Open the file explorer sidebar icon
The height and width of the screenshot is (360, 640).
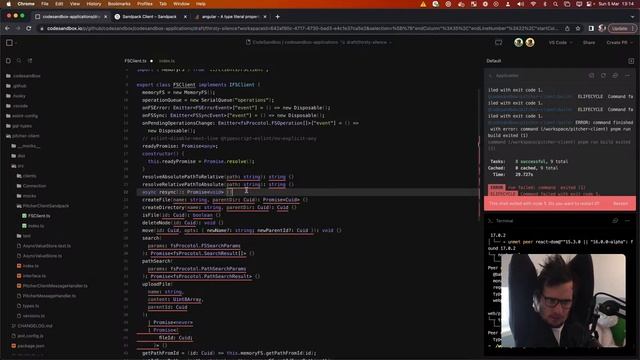pos(8,61)
